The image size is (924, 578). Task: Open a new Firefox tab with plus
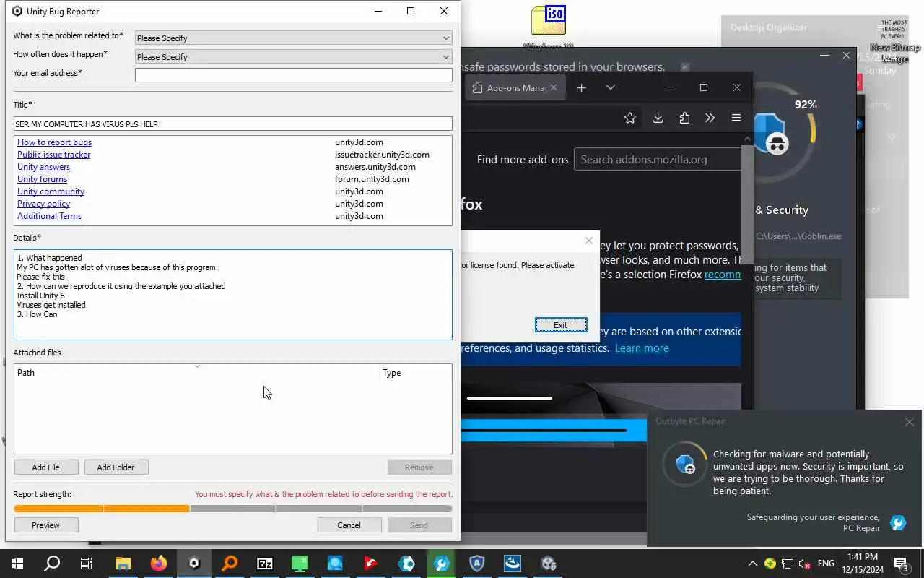(581, 87)
